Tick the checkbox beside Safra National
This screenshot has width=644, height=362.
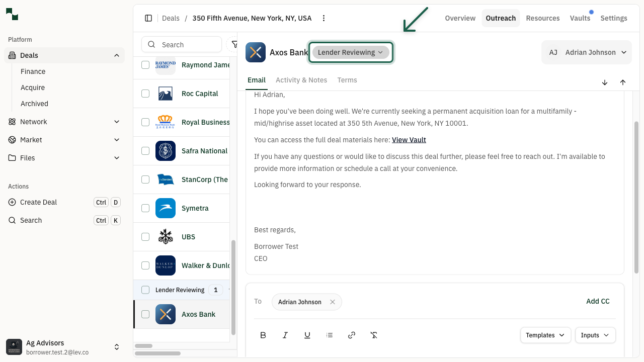click(145, 150)
